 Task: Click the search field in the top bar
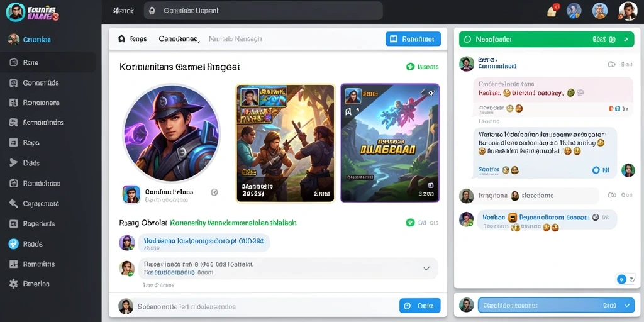pos(264,11)
